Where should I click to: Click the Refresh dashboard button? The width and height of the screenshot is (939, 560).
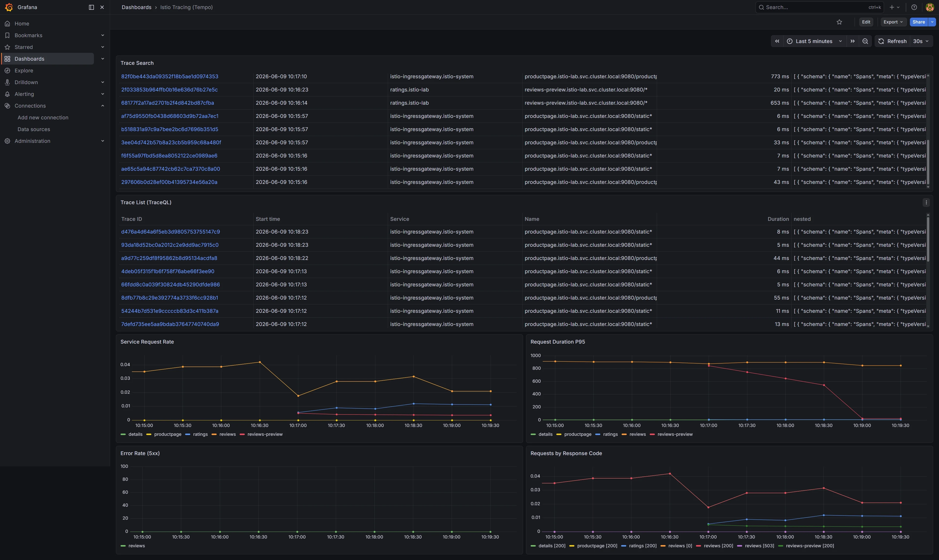pos(892,41)
